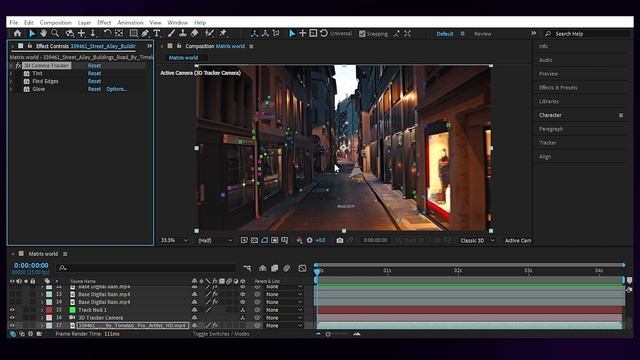Expand the 3D Camera Tracker effect
Image resolution: width=640 pixels, height=360 pixels.
tap(11, 66)
